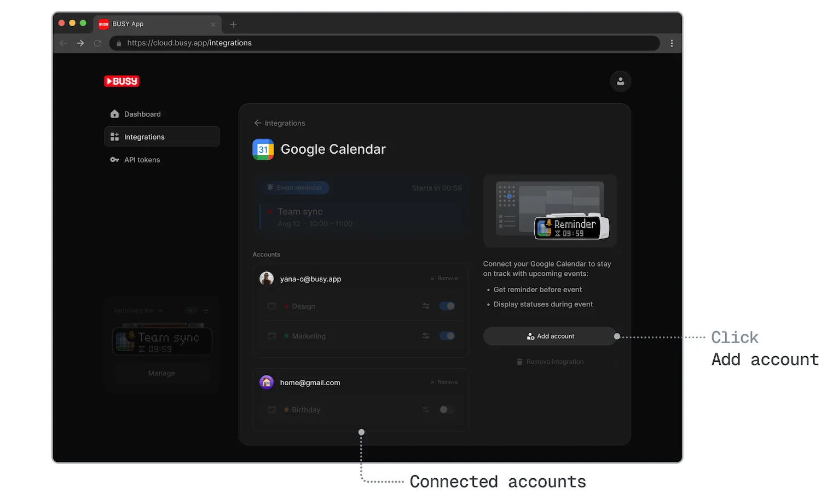This screenshot has width=821, height=504.
Task: Click the "yana-o@busy.app" email text
Action: tap(310, 279)
